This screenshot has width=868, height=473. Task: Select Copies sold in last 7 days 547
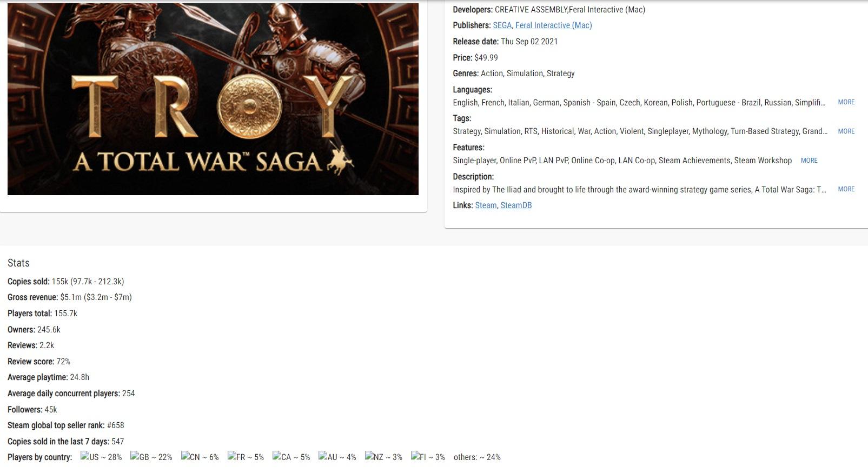[x=117, y=442]
